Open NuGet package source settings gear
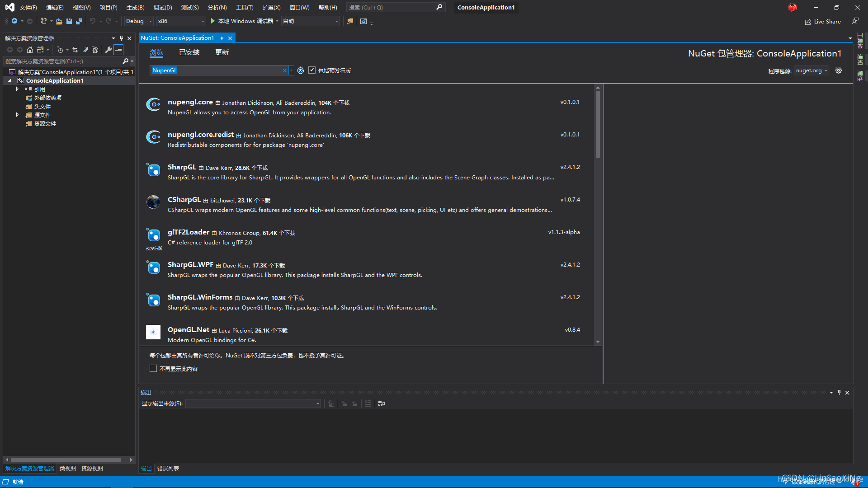Image resolution: width=868 pixels, height=488 pixels. coord(839,70)
